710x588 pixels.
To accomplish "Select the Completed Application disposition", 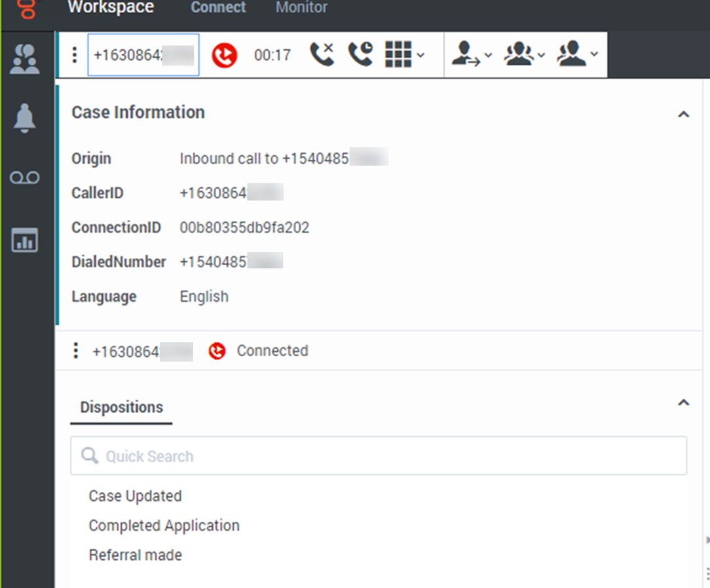I will [164, 526].
